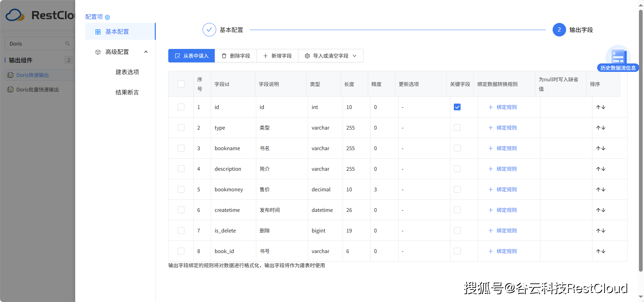Click the Doris快速输出 component icon
The height and width of the screenshot is (302, 644).
(x=10, y=75)
